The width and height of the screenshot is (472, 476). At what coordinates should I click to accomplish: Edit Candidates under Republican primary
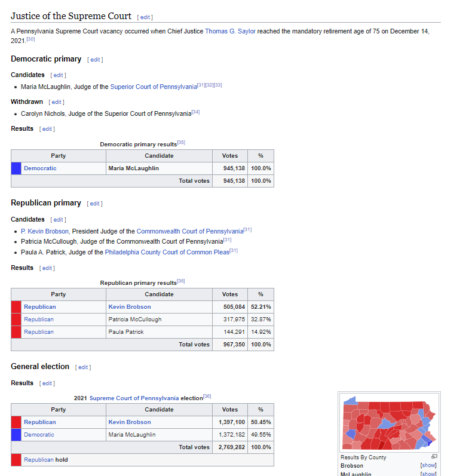click(58, 220)
